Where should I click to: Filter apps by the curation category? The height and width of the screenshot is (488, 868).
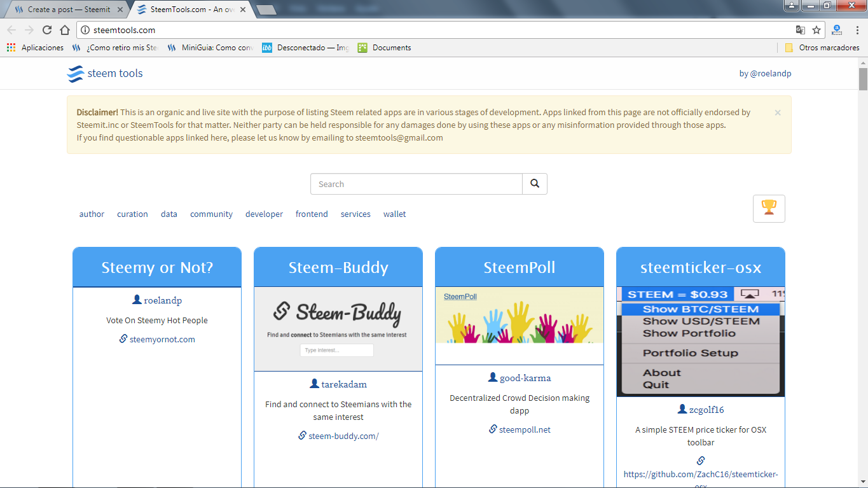point(132,214)
